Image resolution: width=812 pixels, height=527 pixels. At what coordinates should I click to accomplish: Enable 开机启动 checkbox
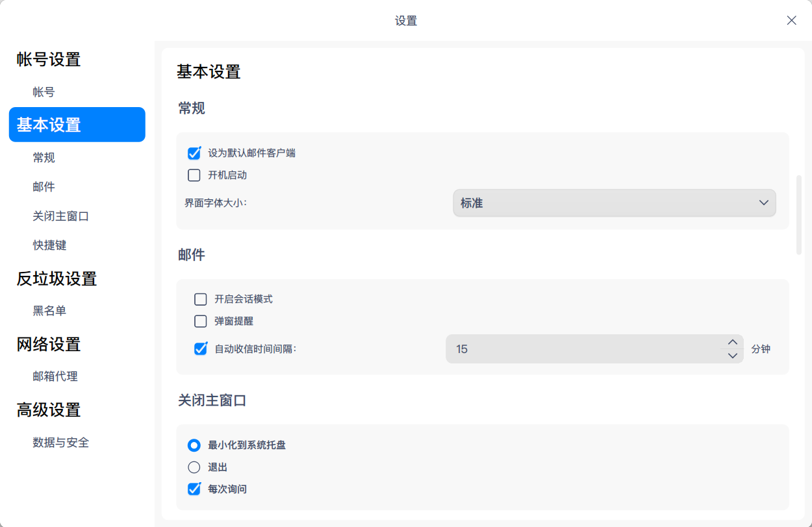(194, 175)
